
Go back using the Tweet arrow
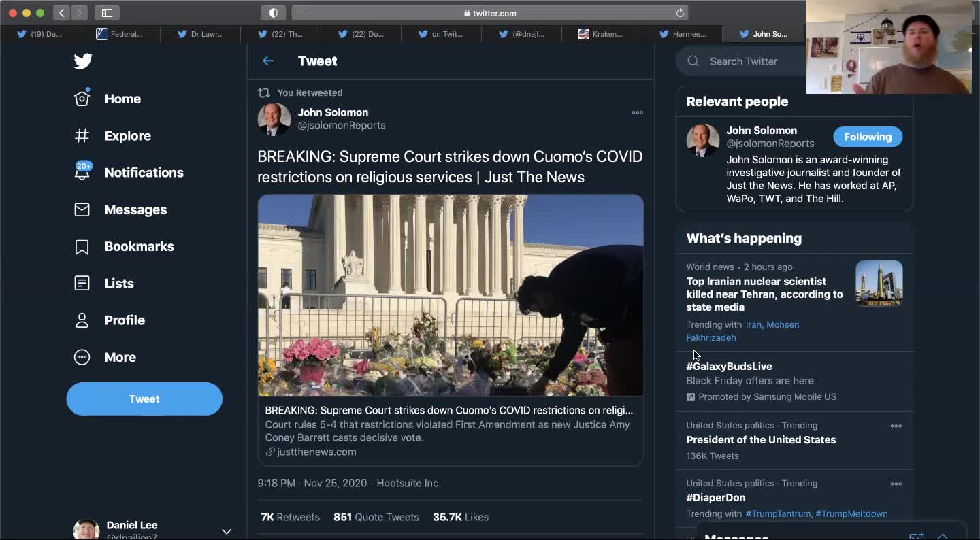pyautogui.click(x=268, y=61)
